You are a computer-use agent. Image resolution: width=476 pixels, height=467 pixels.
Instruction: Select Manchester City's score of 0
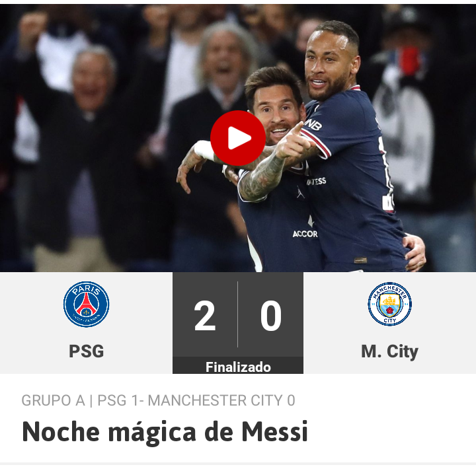(x=271, y=316)
